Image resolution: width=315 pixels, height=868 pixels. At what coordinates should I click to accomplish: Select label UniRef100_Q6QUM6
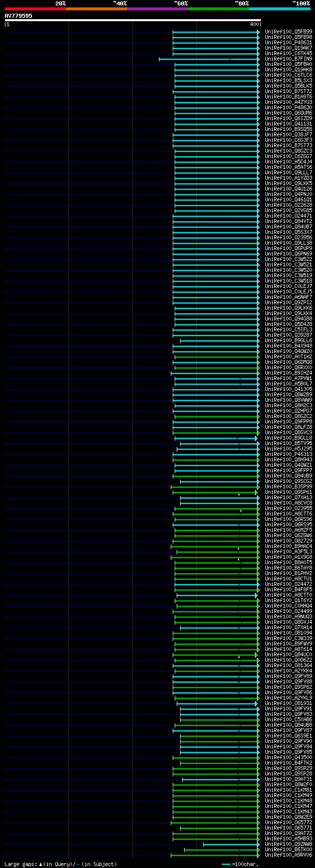tap(288, 113)
